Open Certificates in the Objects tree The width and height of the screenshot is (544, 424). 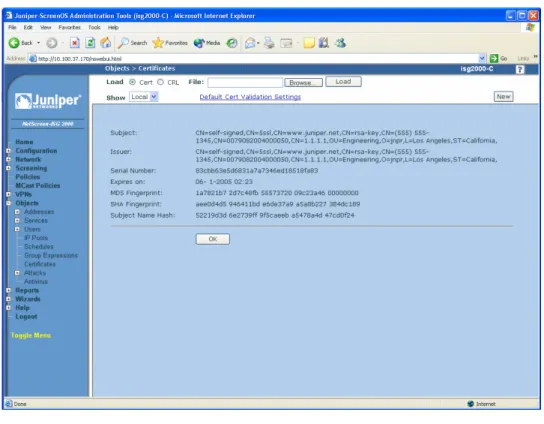tap(40, 264)
